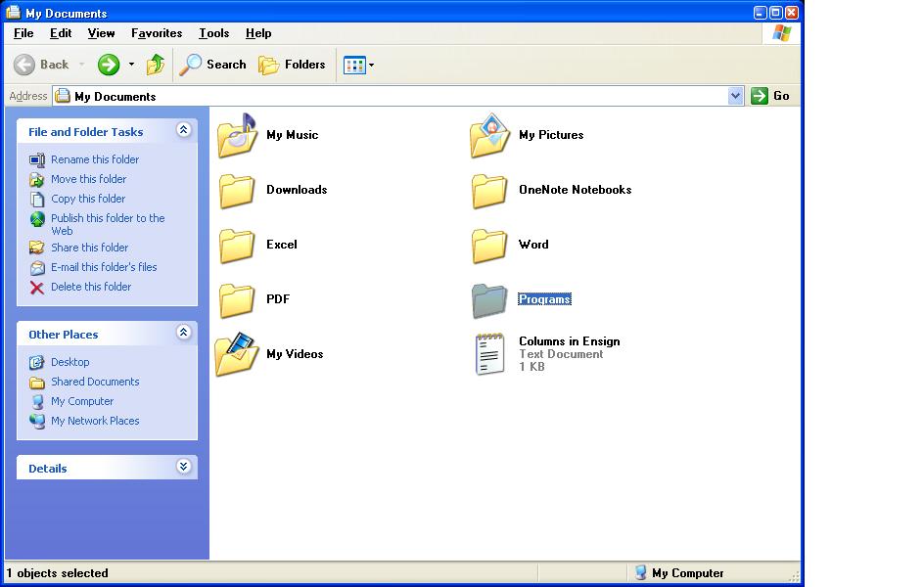The height and width of the screenshot is (587, 924).
Task: Select the Downloads folder icon
Action: coord(237,191)
